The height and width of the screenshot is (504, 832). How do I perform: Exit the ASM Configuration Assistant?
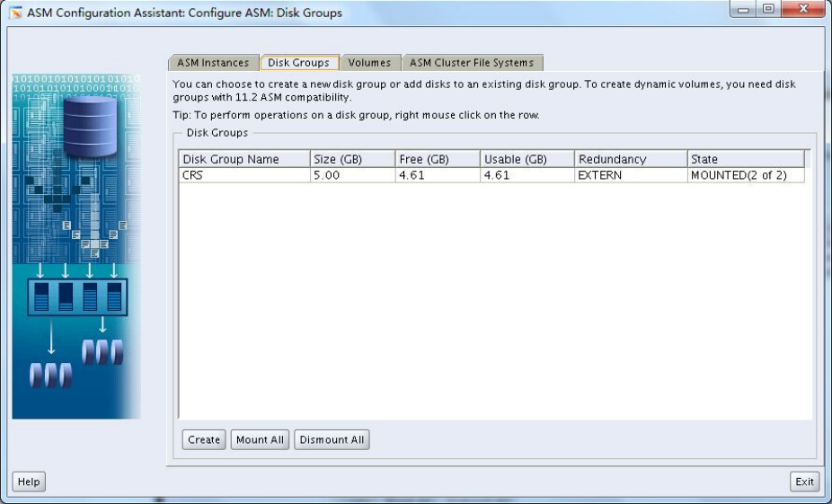(x=804, y=482)
